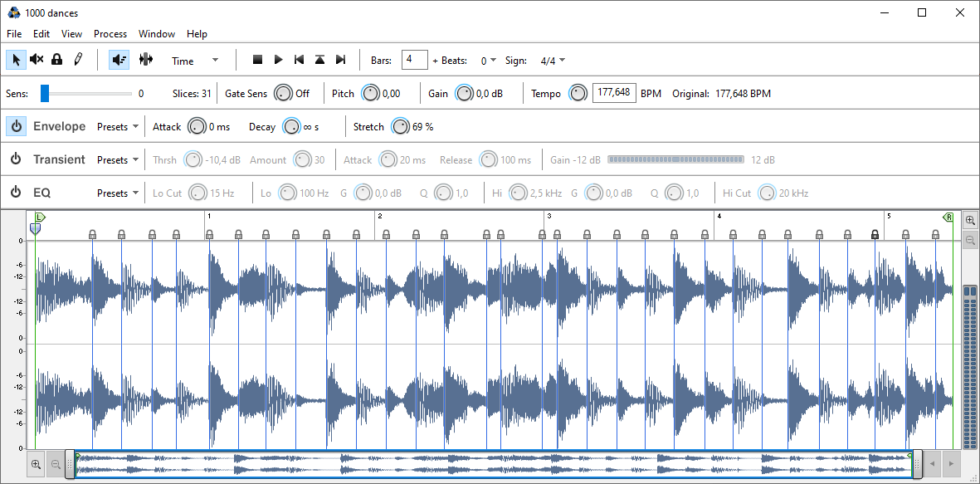This screenshot has width=980, height=484.
Task: Click the Tempo BPM value field
Action: click(x=614, y=93)
